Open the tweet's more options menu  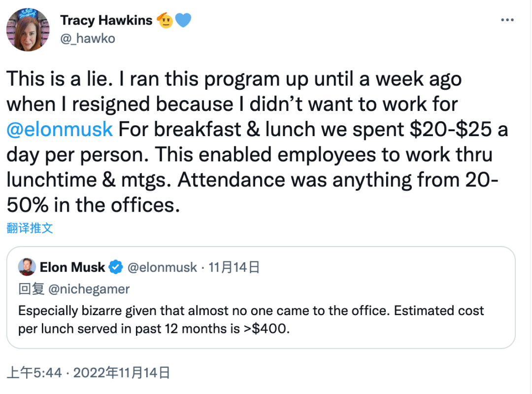click(507, 20)
